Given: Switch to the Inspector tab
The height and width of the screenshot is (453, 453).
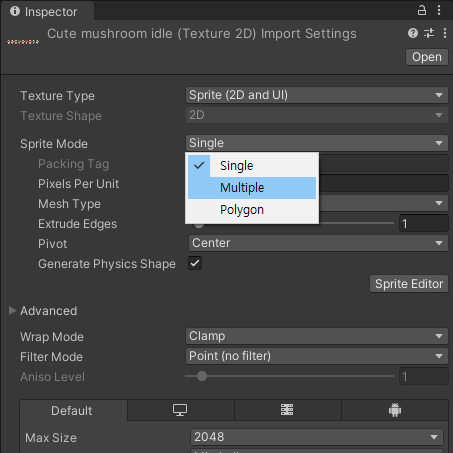Looking at the screenshot, I should coord(47,12).
